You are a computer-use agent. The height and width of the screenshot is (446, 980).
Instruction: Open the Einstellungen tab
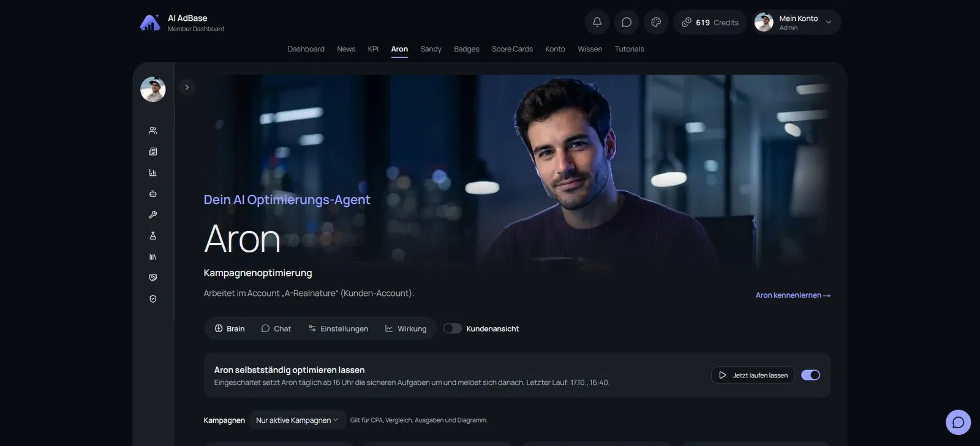[x=338, y=328]
